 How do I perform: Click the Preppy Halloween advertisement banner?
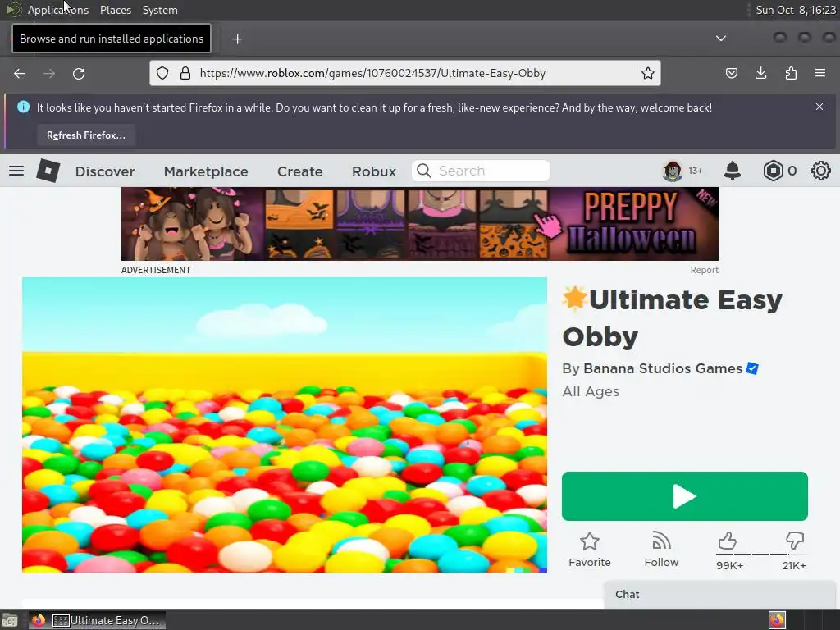point(419,224)
